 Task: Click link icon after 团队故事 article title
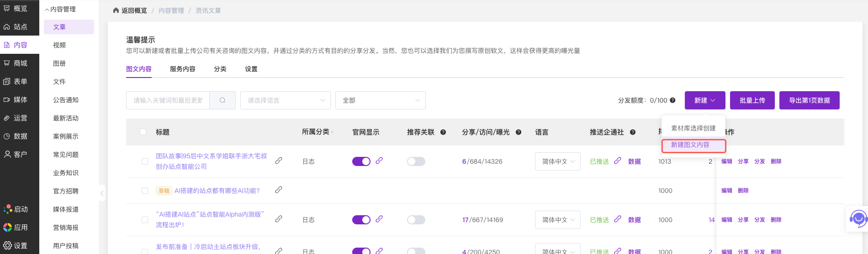pyautogui.click(x=279, y=161)
